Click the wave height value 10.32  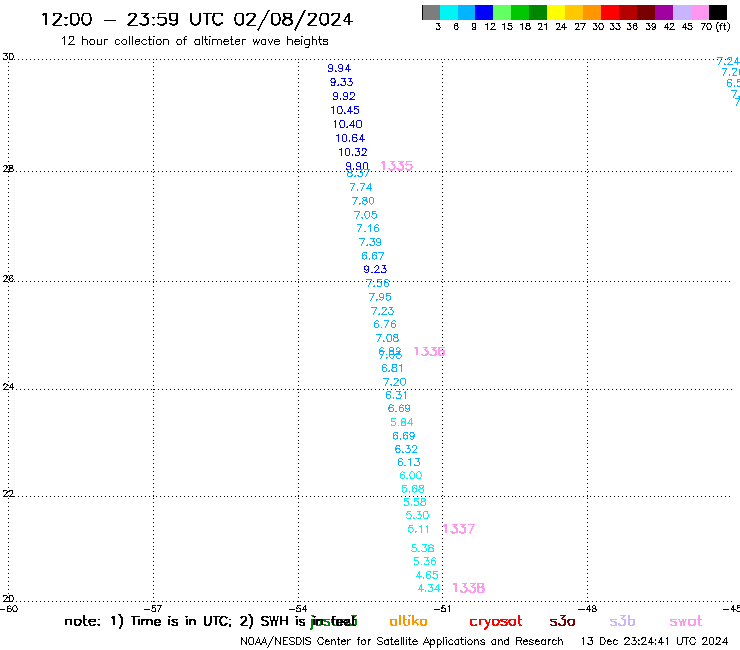click(x=353, y=152)
